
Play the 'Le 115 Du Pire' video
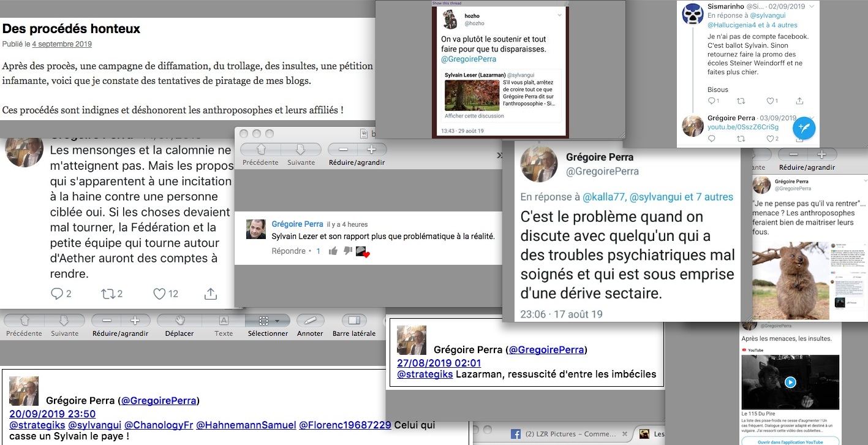point(790,382)
